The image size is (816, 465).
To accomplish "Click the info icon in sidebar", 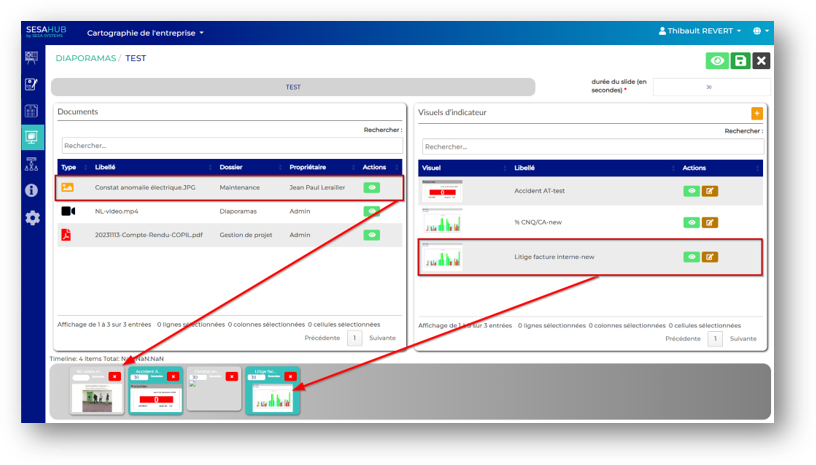I will 32,190.
